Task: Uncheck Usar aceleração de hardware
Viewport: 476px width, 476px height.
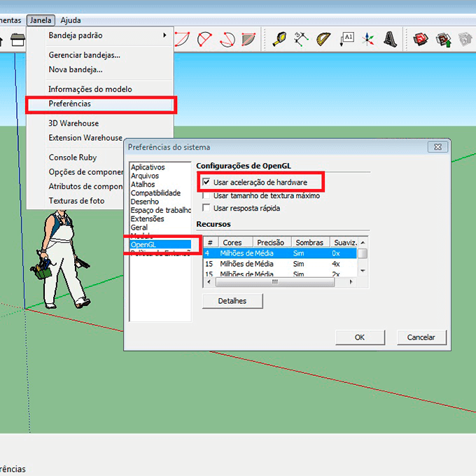Action: [206, 182]
